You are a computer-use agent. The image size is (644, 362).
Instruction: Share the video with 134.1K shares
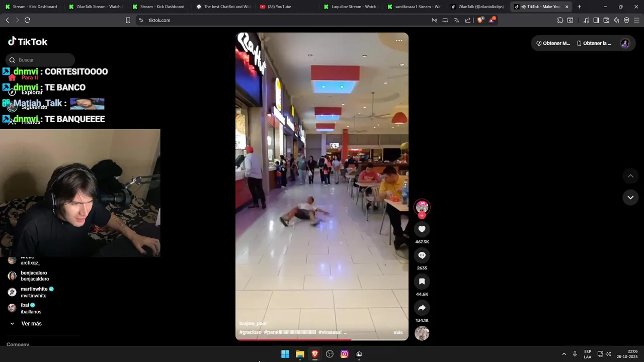tap(422, 308)
